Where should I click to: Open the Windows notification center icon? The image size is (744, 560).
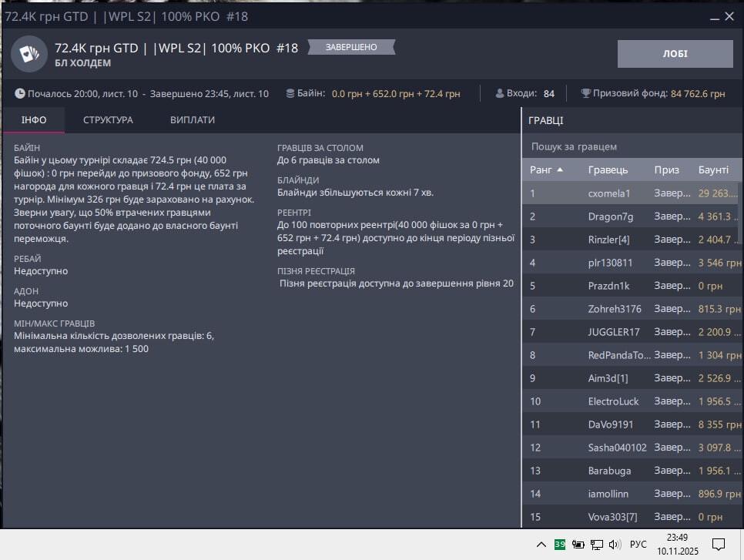[718, 544]
